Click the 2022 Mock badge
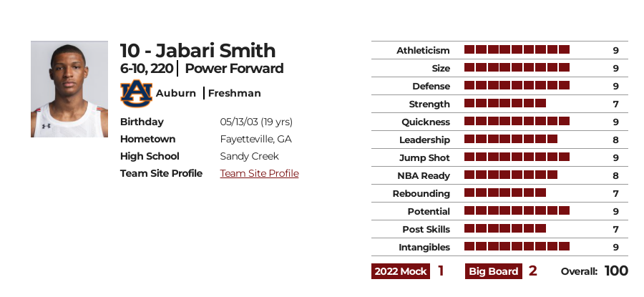 click(x=401, y=271)
